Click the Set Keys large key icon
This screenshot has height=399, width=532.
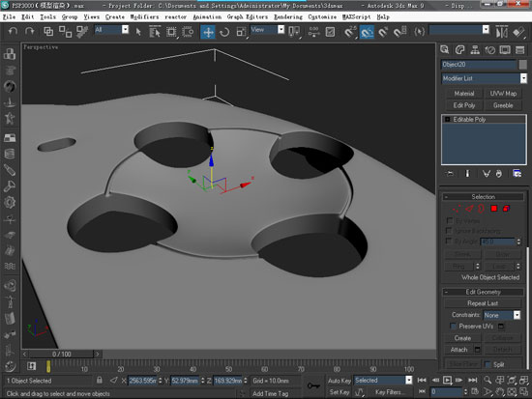coord(313,385)
